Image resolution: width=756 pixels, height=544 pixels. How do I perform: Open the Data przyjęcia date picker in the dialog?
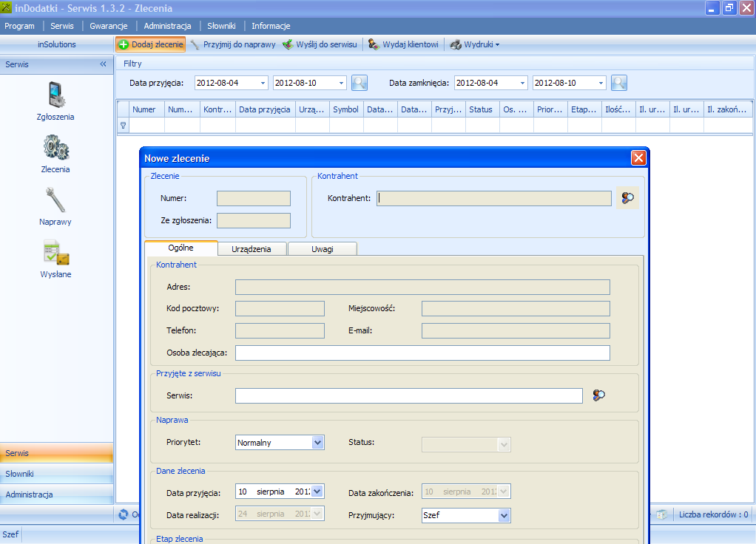tap(317, 492)
